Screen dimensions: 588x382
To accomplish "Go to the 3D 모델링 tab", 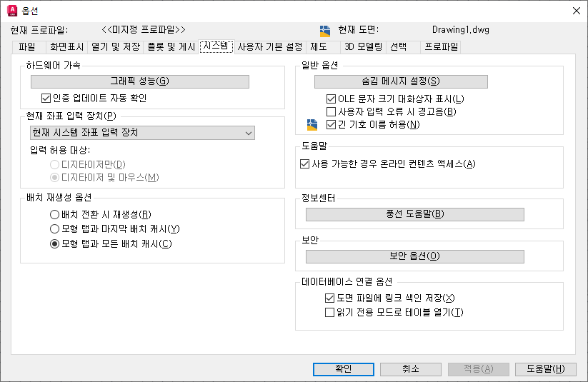I will (363, 47).
